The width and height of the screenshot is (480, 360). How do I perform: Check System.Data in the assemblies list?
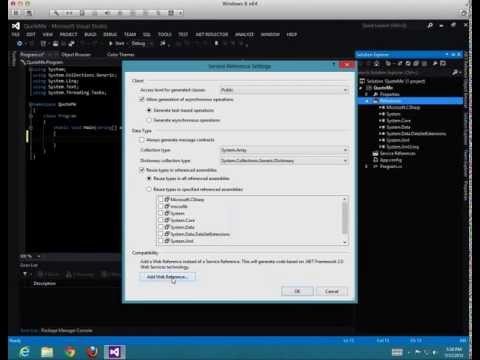(161, 227)
